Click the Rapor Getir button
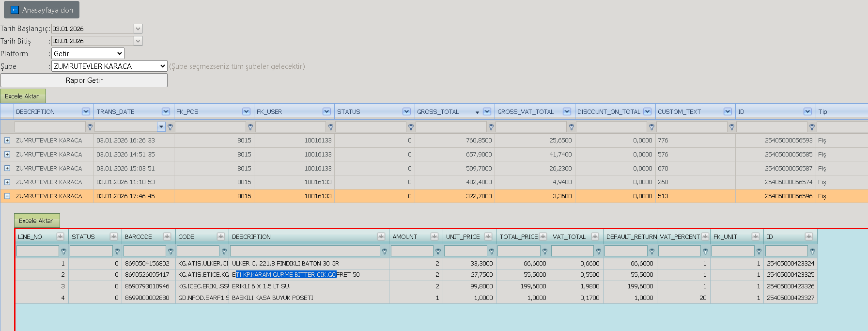Image resolution: width=868 pixels, height=331 pixels. point(84,80)
